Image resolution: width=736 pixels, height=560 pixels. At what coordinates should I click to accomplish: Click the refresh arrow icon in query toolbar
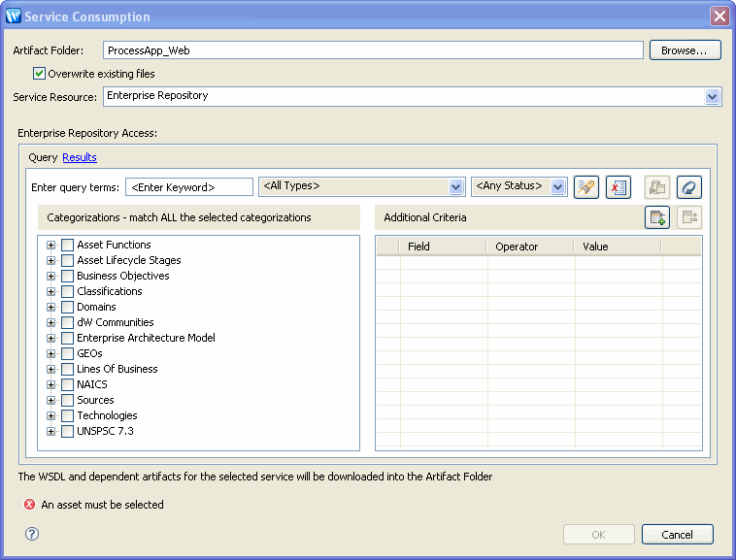click(x=689, y=187)
